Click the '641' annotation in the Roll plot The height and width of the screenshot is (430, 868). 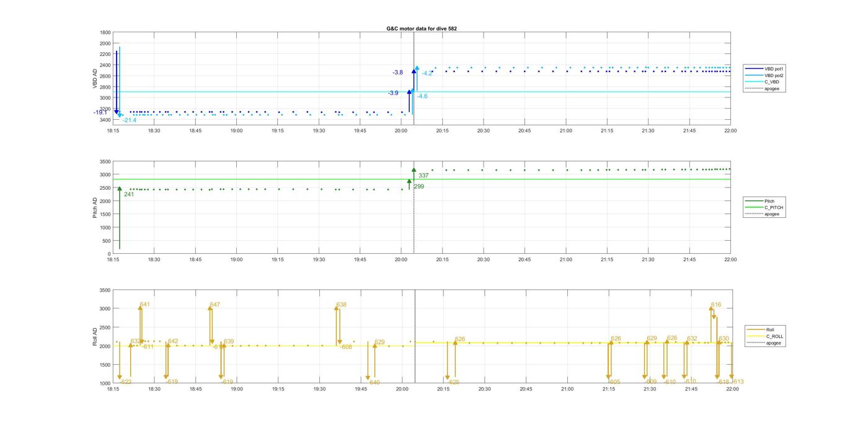point(145,305)
